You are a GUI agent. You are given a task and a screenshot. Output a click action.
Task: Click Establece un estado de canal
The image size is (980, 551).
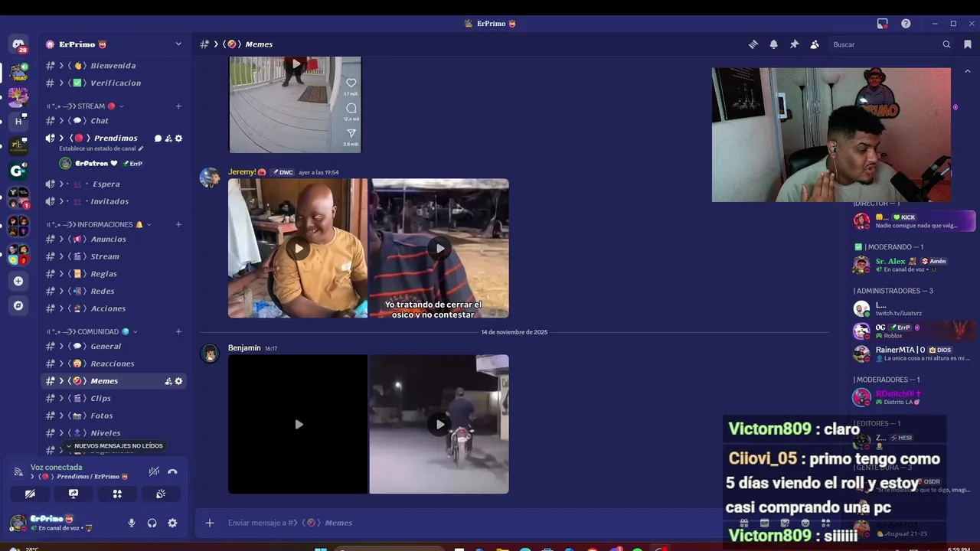point(101,148)
